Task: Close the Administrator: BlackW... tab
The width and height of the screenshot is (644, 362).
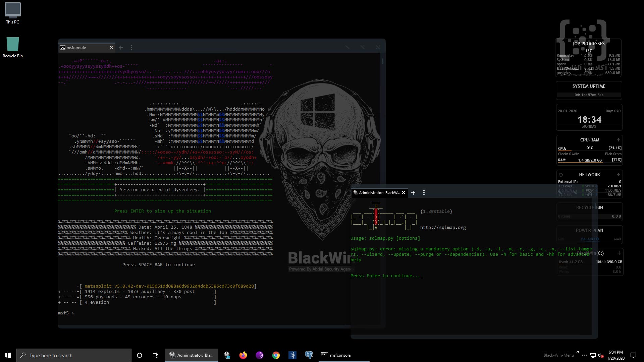Action: point(404,193)
